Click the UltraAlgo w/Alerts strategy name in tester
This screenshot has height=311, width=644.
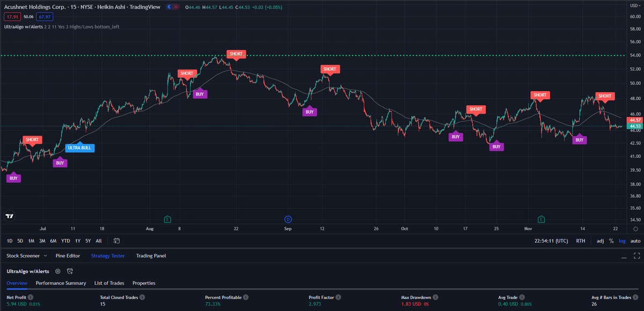click(x=28, y=271)
